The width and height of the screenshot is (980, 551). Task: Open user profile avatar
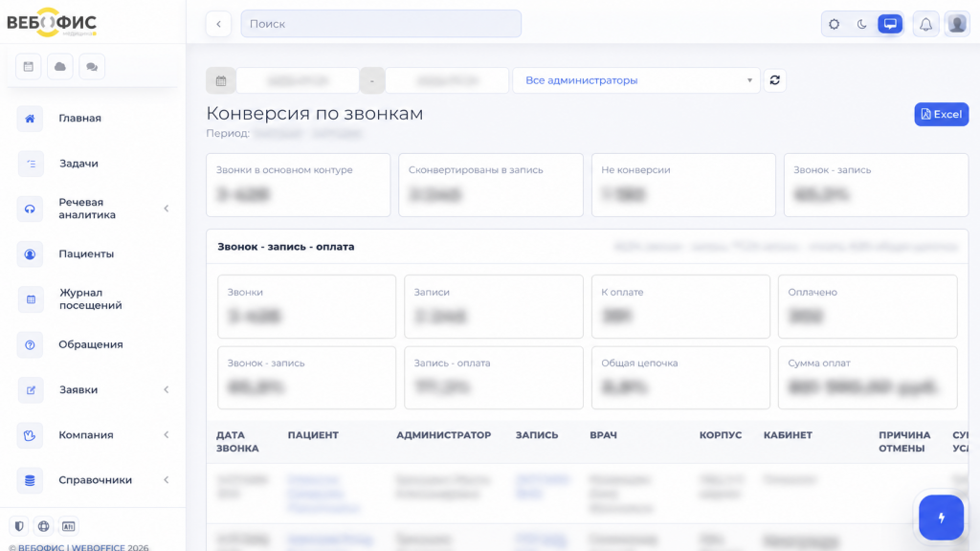click(x=957, y=24)
